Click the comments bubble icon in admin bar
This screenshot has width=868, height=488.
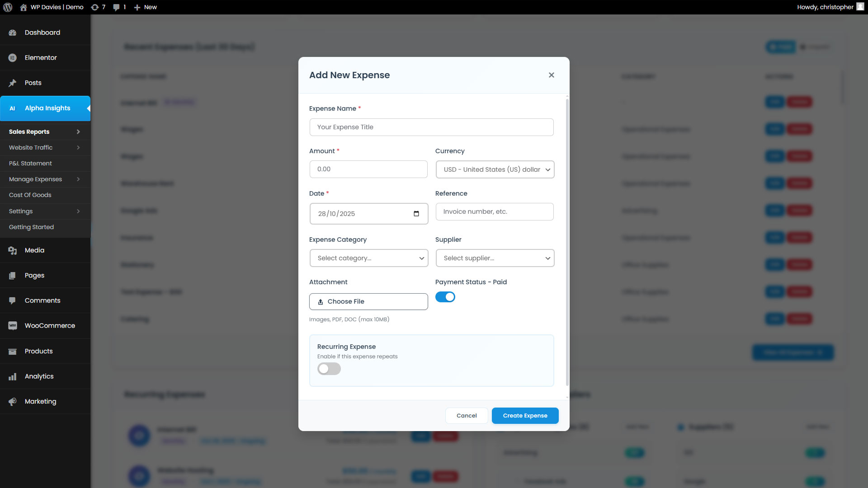(x=117, y=7)
